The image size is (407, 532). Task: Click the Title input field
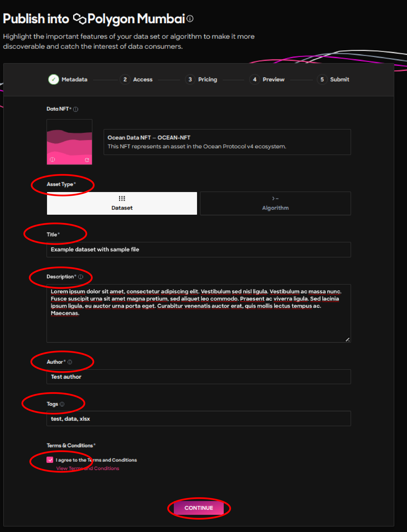(199, 250)
